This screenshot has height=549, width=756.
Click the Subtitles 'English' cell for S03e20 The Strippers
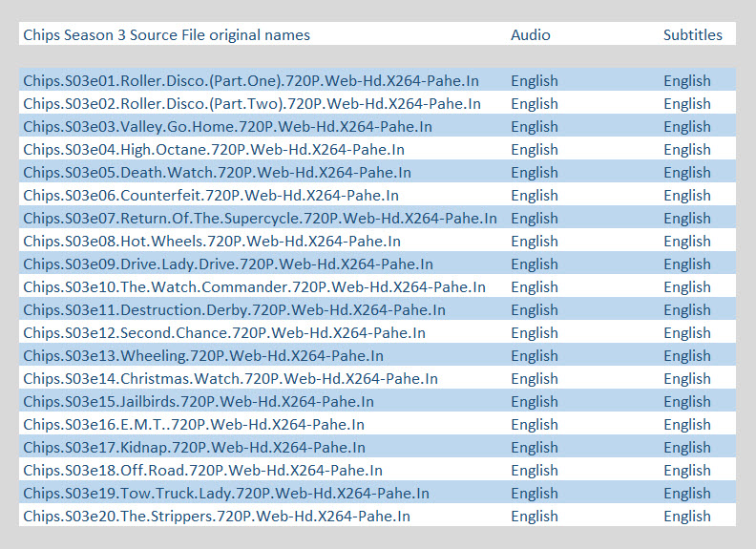coord(687,517)
